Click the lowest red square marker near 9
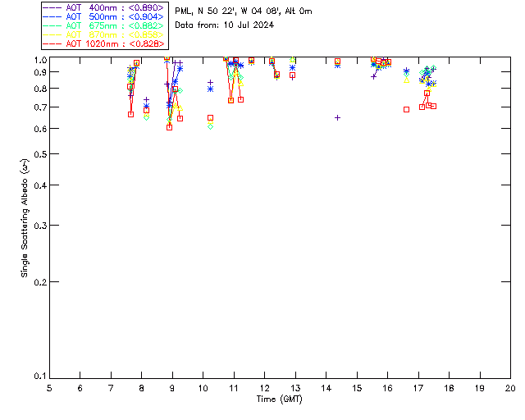The width and height of the screenshot is (525, 420). [170, 128]
